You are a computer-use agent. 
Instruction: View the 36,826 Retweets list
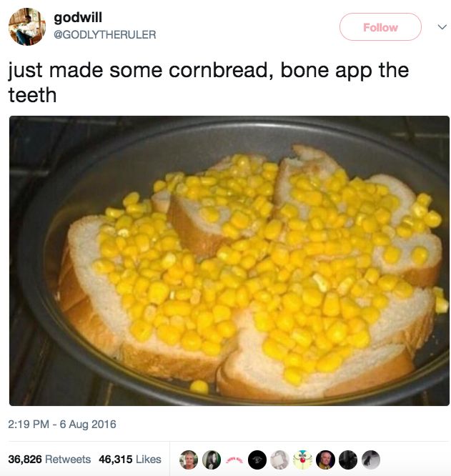click(x=49, y=459)
